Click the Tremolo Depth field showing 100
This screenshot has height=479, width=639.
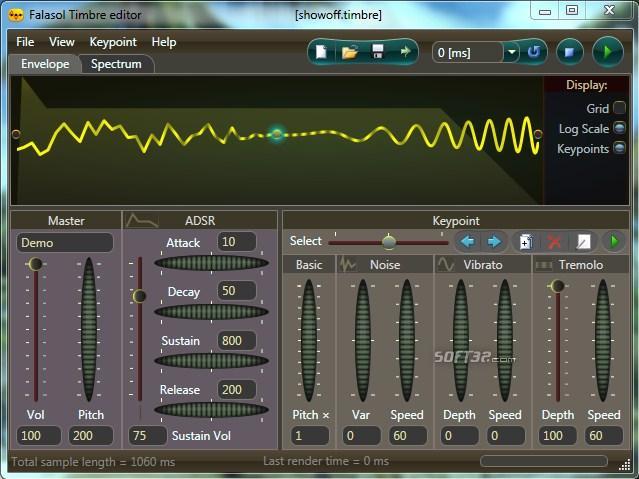tap(557, 435)
